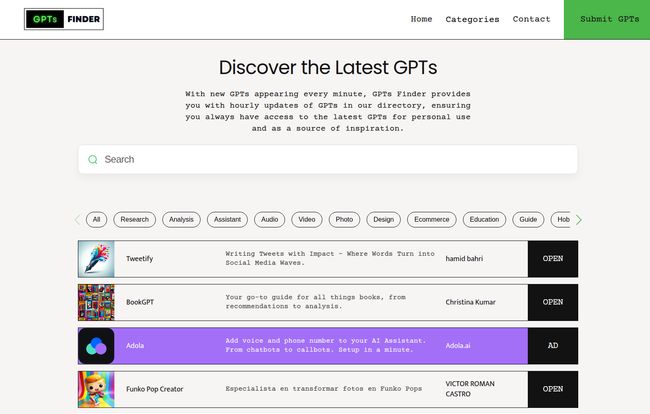650x414 pixels.
Task: Click author name hamid bahri
Action: (464, 259)
